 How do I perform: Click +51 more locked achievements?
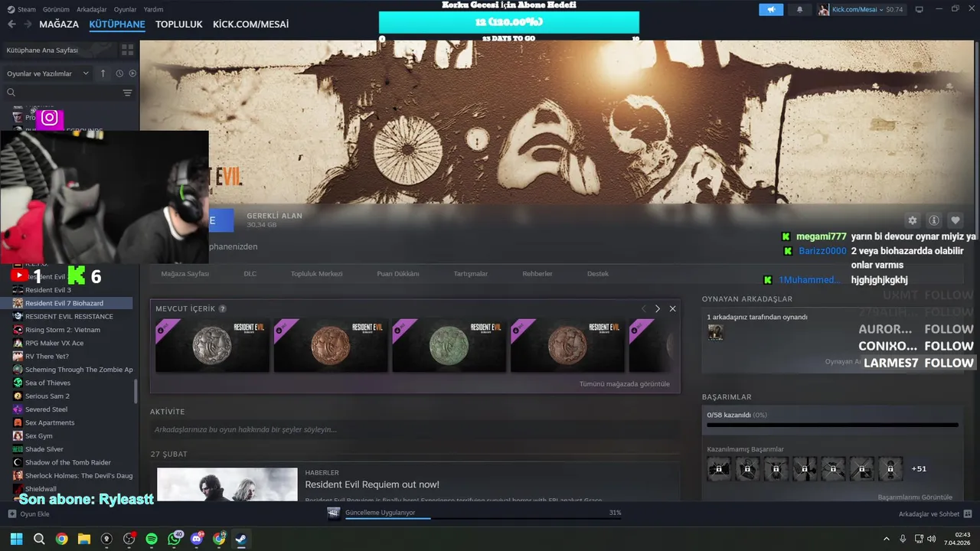pyautogui.click(x=919, y=468)
